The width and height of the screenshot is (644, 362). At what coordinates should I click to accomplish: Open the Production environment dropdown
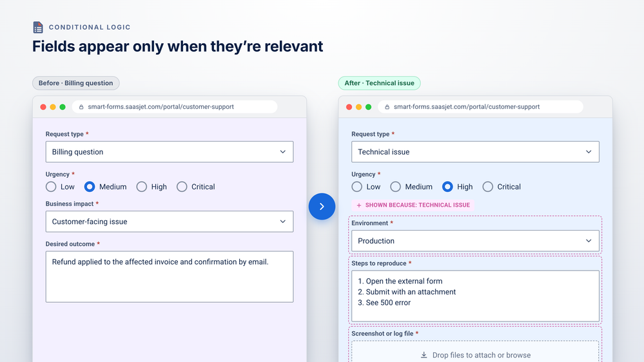click(x=475, y=241)
